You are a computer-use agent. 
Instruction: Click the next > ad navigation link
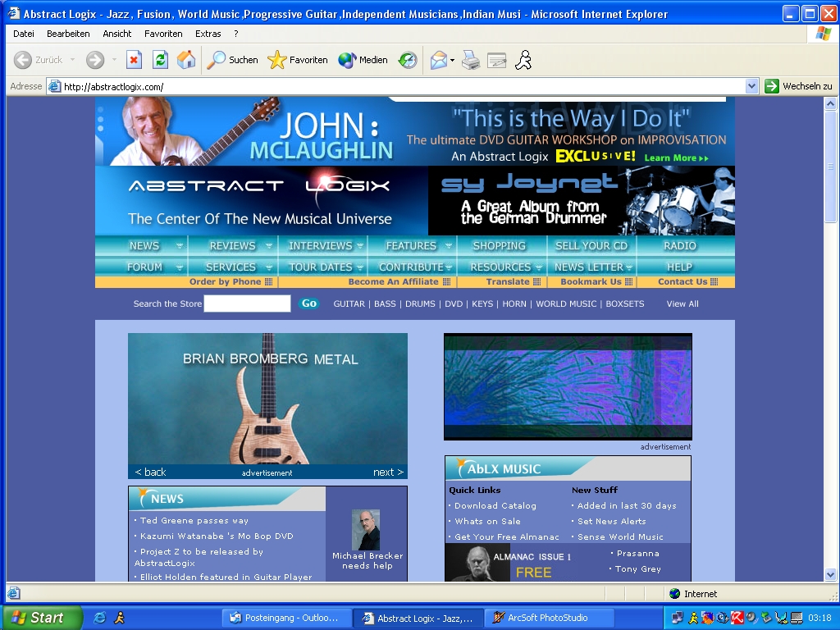click(x=388, y=472)
